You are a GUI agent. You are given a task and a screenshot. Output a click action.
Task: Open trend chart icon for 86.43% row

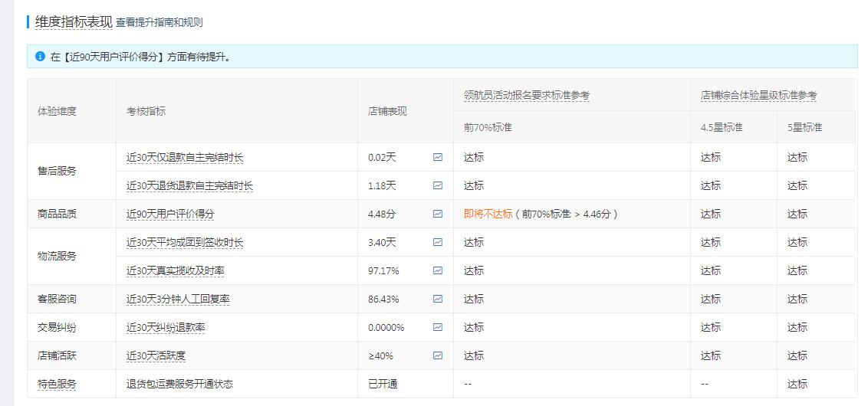point(438,300)
